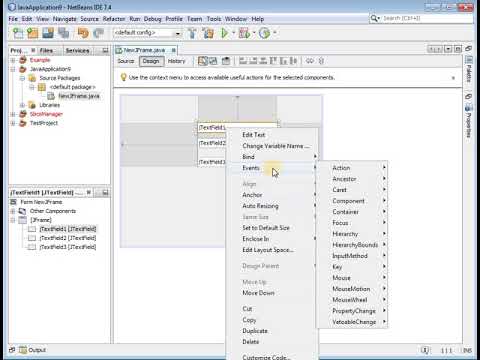
Task: Open the Debug Project dropdown arrow
Action: [x=254, y=33]
